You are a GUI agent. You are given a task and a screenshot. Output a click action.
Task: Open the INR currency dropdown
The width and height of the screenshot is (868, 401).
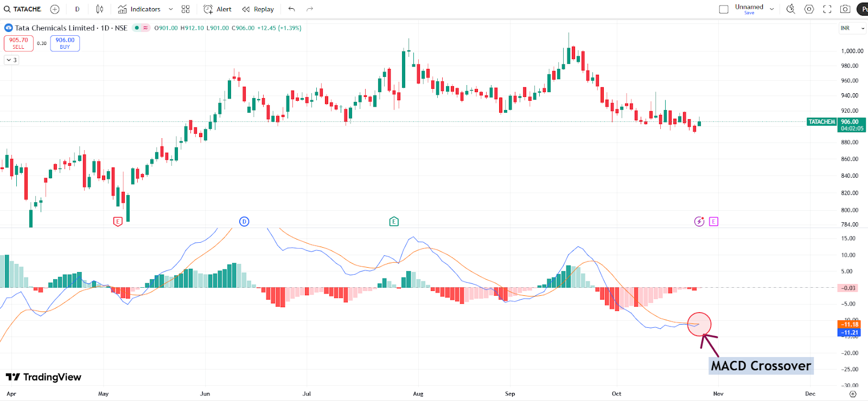[853, 28]
